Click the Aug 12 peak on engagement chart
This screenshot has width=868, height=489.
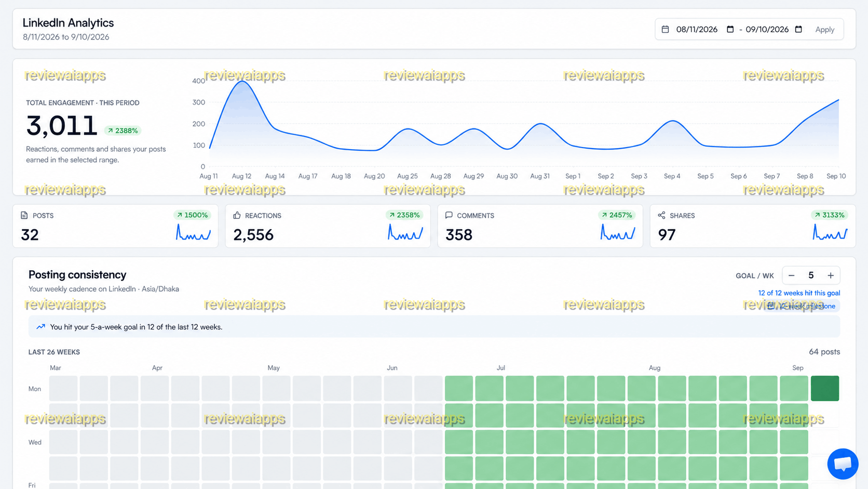(x=242, y=82)
